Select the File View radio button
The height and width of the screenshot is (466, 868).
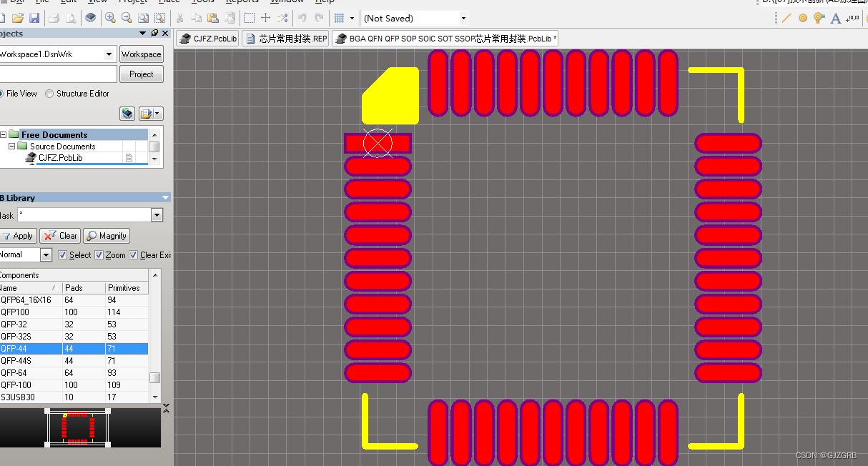(1, 94)
